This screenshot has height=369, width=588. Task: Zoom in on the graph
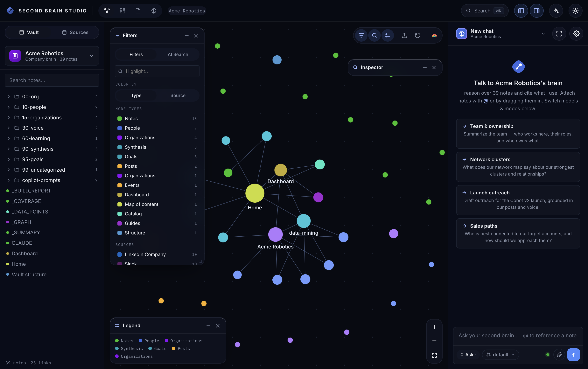click(x=434, y=327)
